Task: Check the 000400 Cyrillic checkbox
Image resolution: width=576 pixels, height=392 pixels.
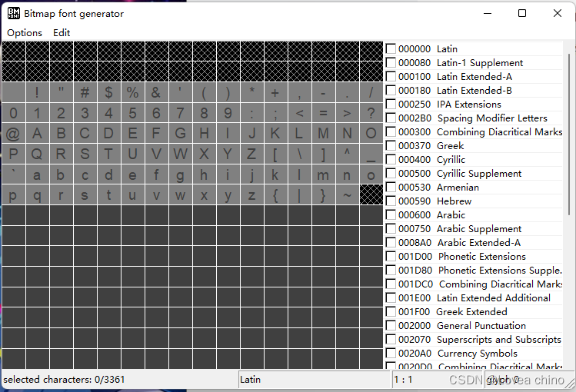Action: pyautogui.click(x=391, y=160)
